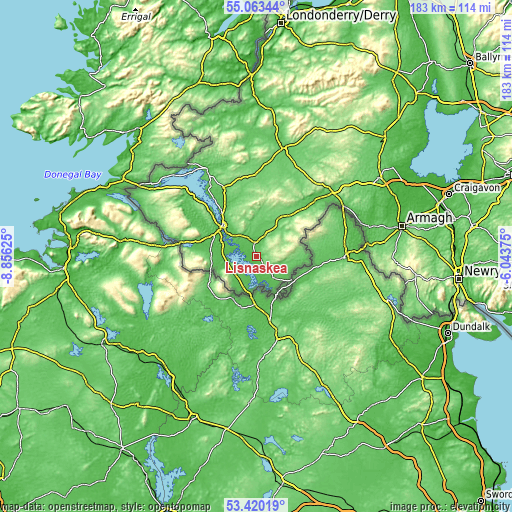Select the Armagh city label

pyautogui.click(x=429, y=218)
